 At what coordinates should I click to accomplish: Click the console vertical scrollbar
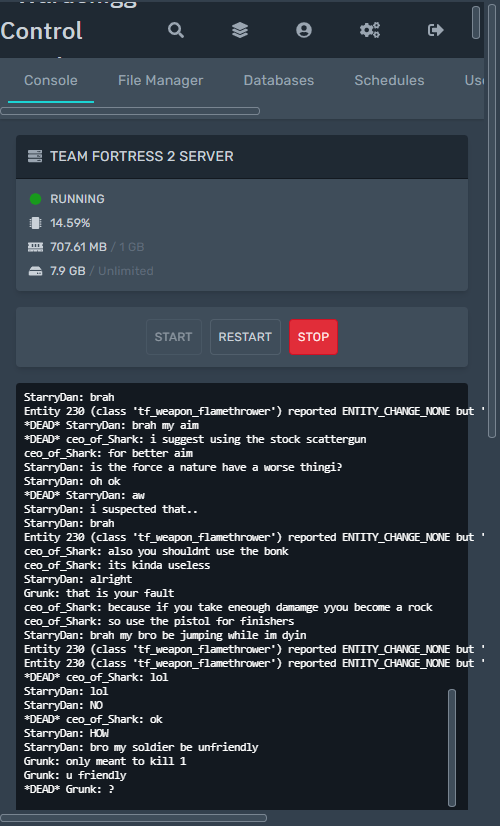tap(452, 748)
